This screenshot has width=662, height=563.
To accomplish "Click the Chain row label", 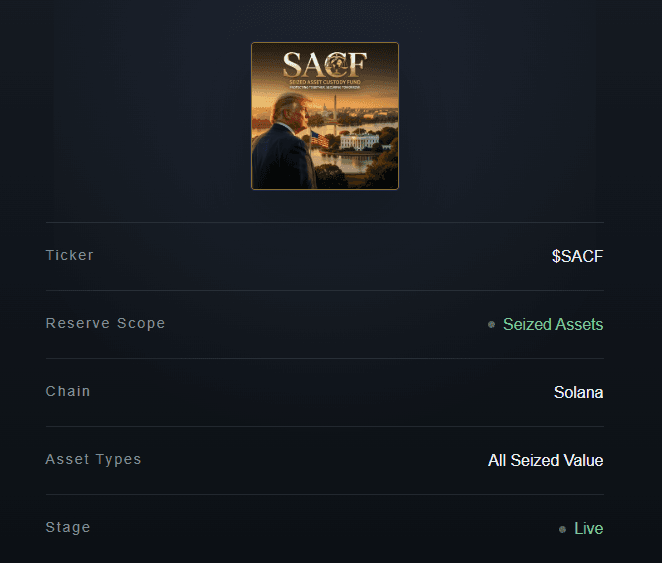I will coord(68,391).
